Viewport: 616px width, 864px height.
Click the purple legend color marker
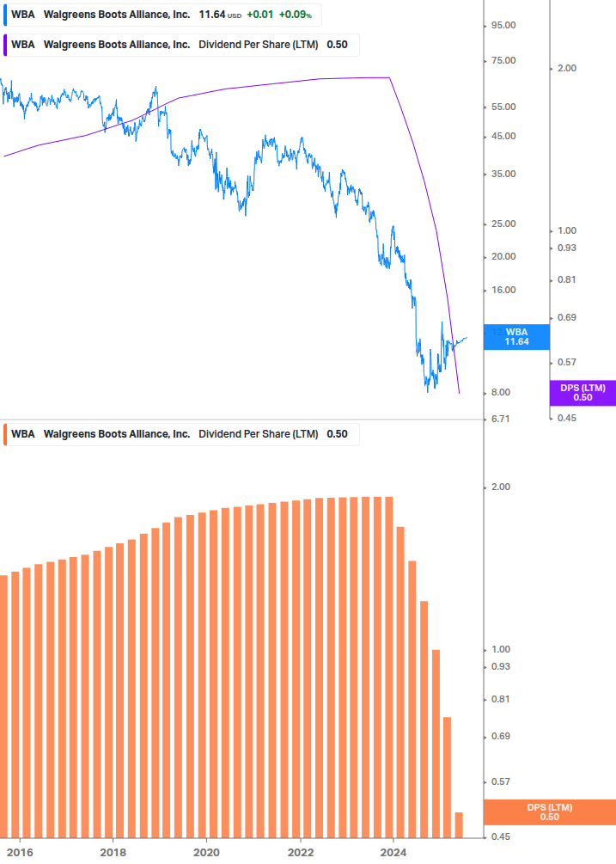click(x=5, y=46)
